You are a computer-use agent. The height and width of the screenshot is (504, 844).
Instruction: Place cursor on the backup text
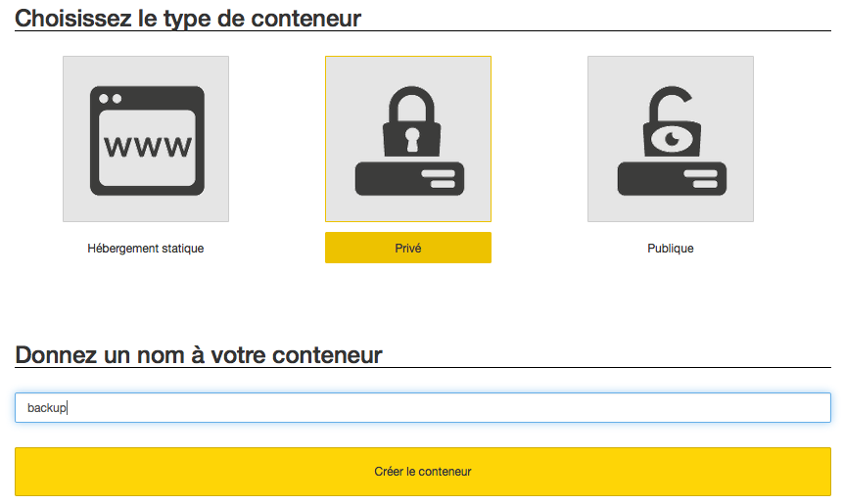coord(47,408)
